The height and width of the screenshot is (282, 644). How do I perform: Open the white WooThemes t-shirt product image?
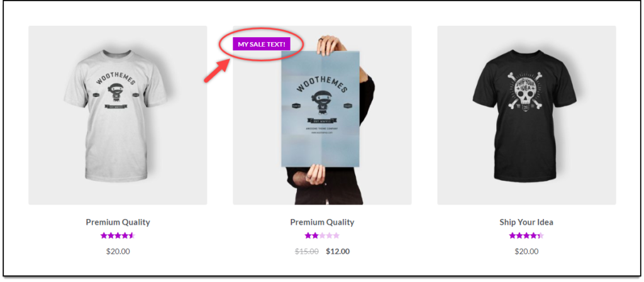[x=118, y=115]
